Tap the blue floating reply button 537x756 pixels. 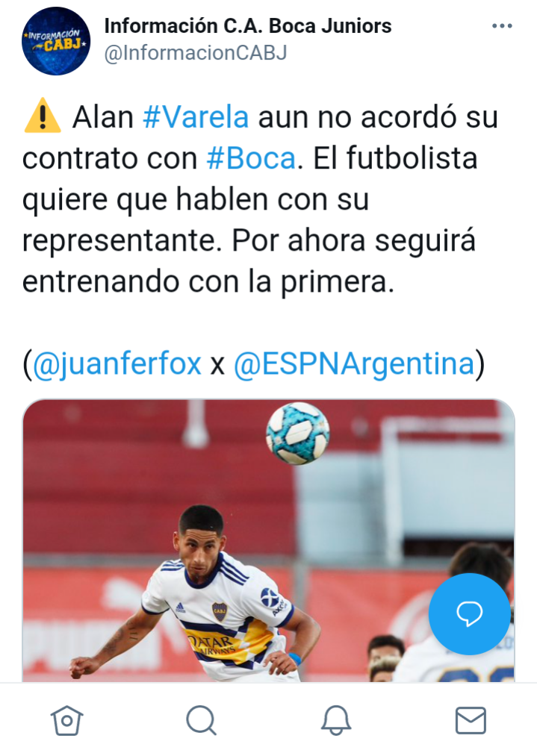470,613
